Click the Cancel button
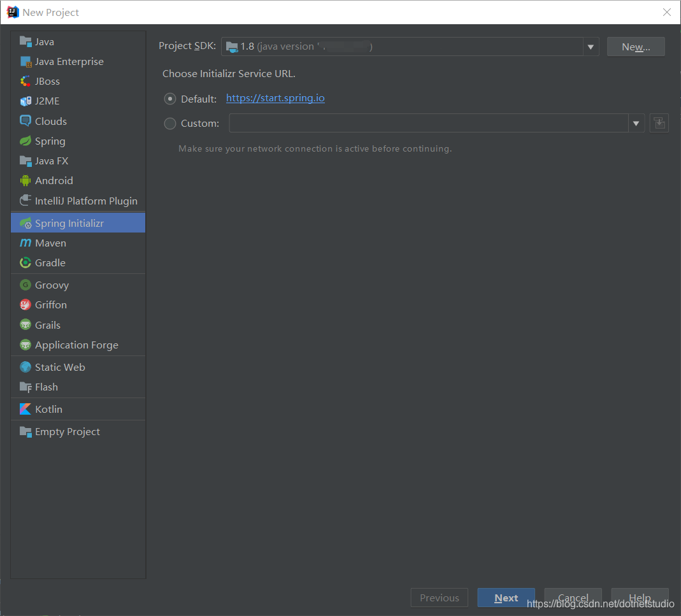The image size is (681, 616). 573,598
